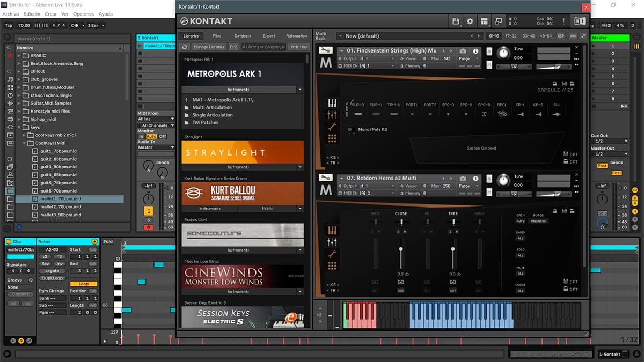Open the Archivo menu
644x362 pixels.
pyautogui.click(x=11, y=14)
